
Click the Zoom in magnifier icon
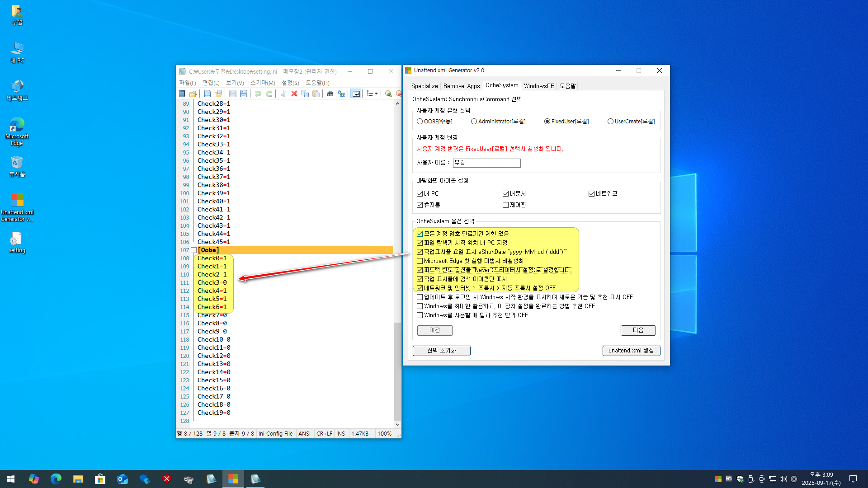click(x=388, y=94)
